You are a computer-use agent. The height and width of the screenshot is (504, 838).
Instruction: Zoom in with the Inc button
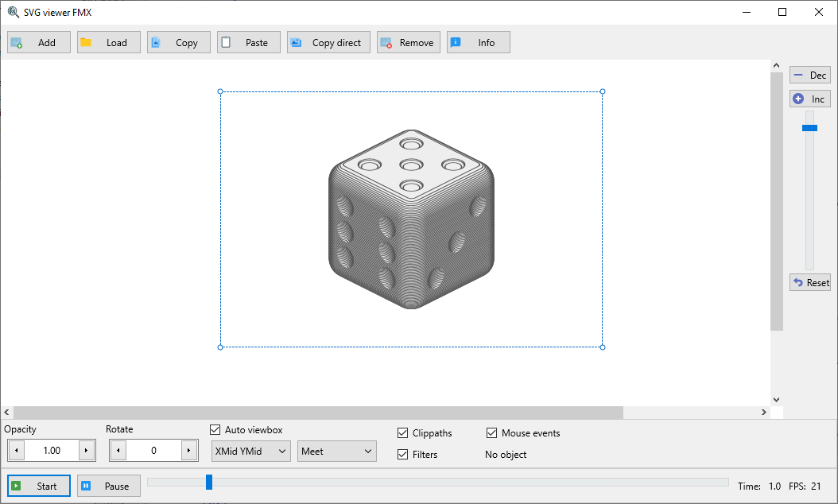(809, 99)
